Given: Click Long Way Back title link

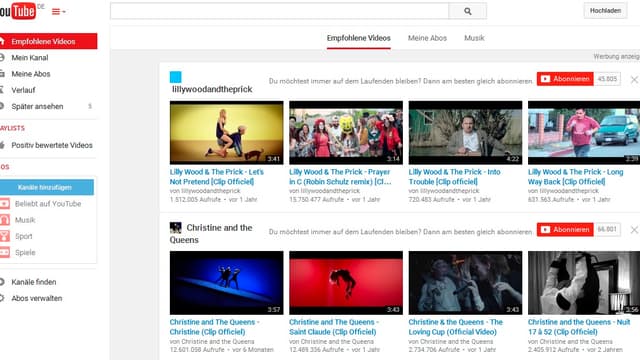Looking at the screenshot, I should click(576, 177).
